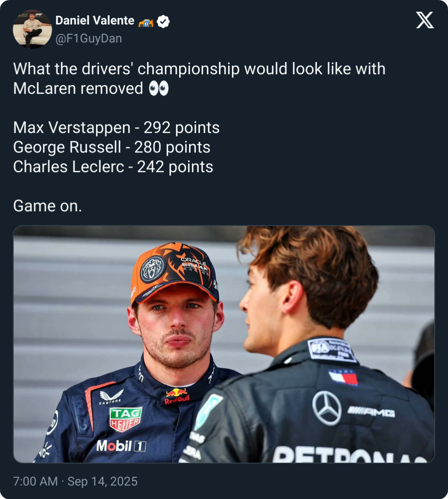Click the blue verified checkmark badge

[163, 22]
